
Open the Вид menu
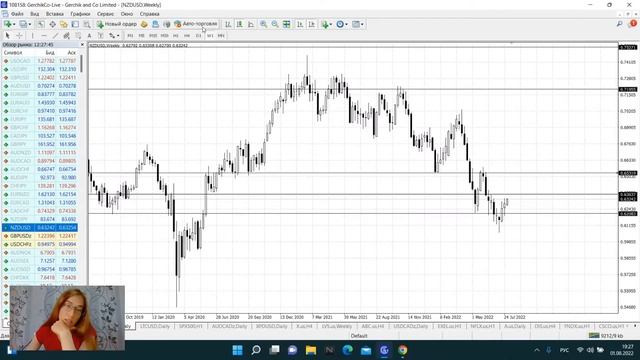point(35,14)
